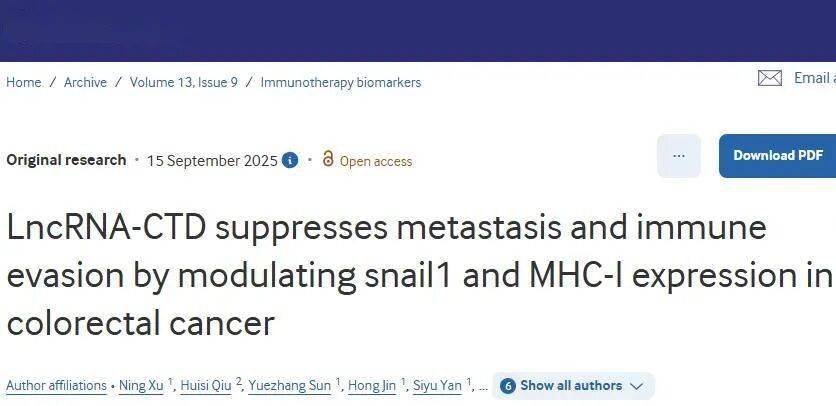Open the ellipsis more options button
This screenshot has width=836, height=406.
[679, 156]
